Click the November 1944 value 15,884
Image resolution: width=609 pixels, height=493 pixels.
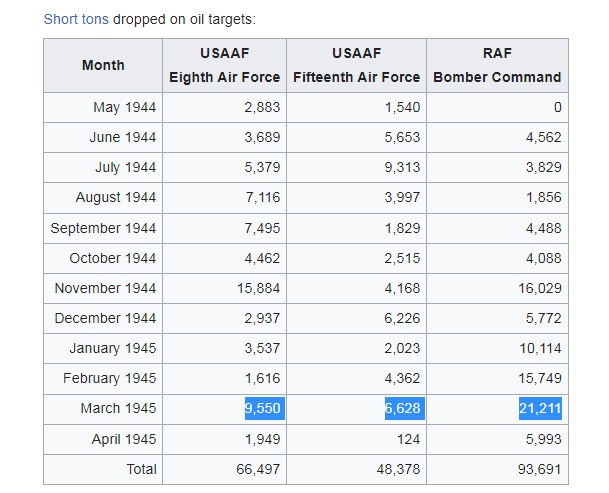[x=259, y=288]
